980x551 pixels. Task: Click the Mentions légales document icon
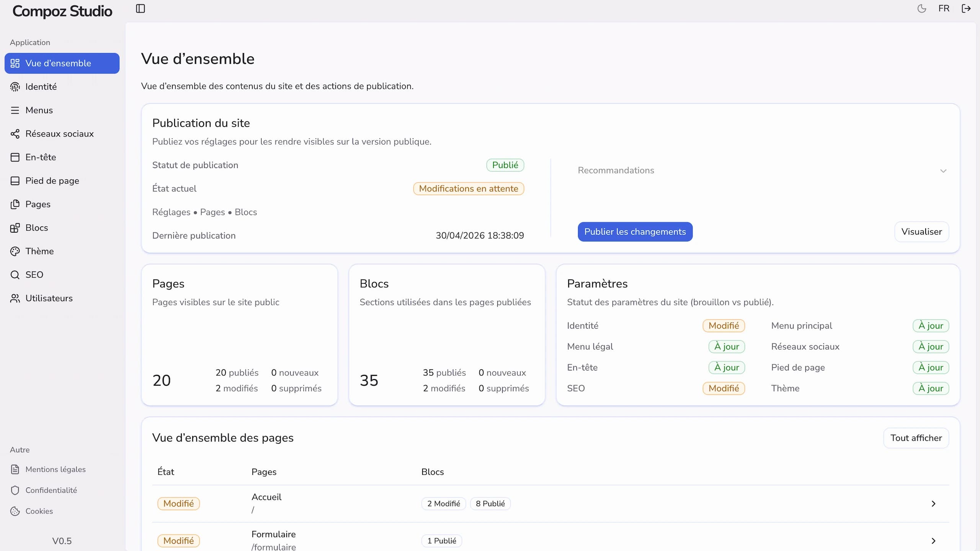point(15,469)
